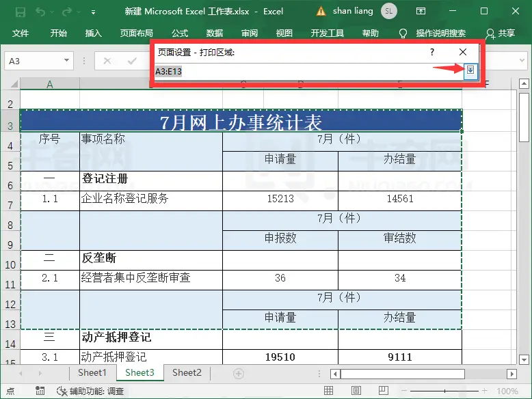Click the cell containing 19510
This screenshot has height=399, width=532.
pyautogui.click(x=280, y=357)
